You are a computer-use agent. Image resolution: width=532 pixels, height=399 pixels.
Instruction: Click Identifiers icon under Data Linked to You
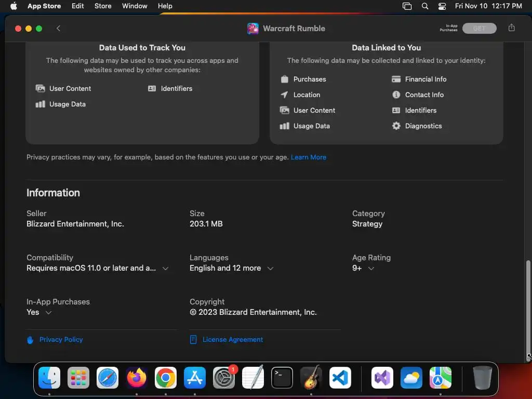click(396, 110)
